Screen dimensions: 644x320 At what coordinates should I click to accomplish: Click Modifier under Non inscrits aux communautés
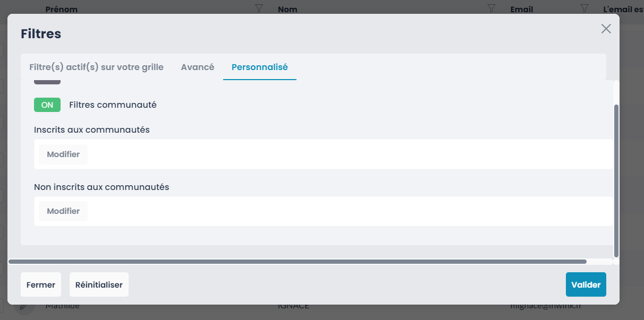click(x=63, y=211)
